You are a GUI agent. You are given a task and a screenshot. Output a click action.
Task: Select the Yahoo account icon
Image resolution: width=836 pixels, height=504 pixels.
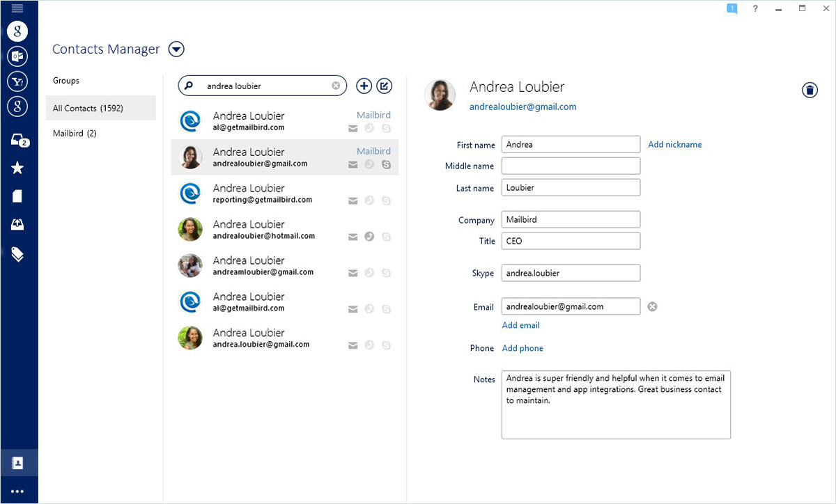coord(17,81)
